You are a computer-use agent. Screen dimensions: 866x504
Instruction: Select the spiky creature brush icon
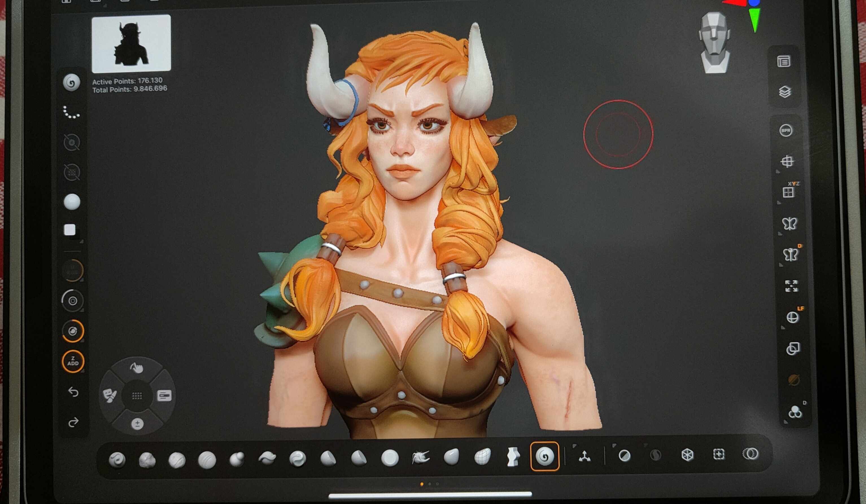pos(421,457)
